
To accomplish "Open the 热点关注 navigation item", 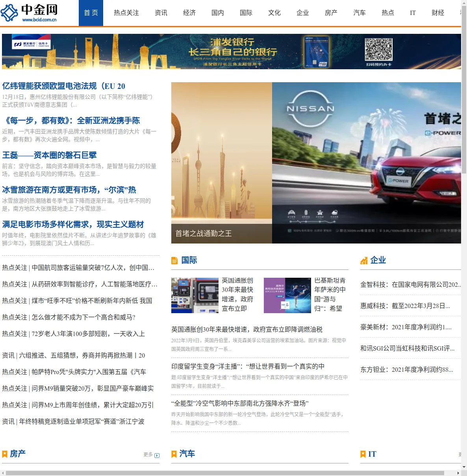I will (x=126, y=13).
